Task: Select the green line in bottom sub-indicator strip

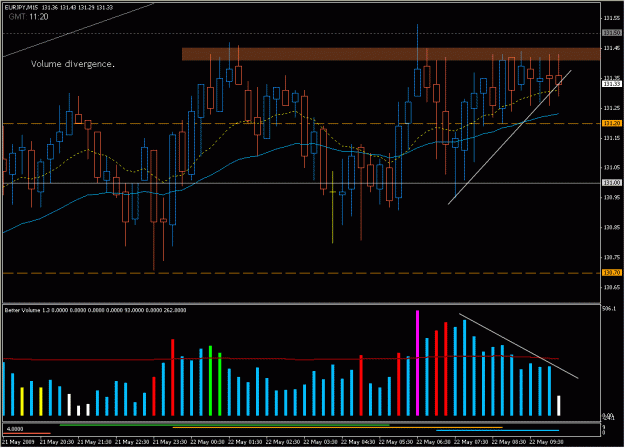Action: 224,425
